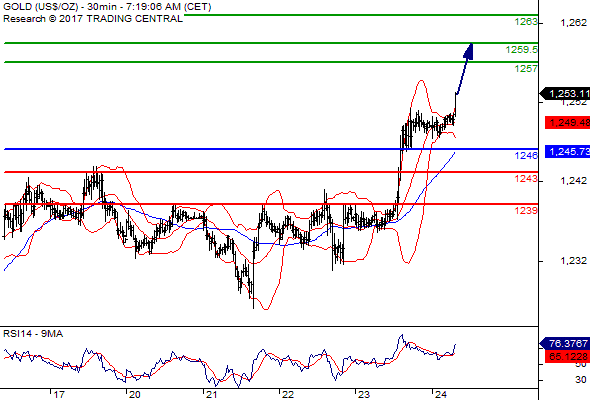Click the 1257 green resistance label
Screen dimensions: 590x400
[x=526, y=68]
